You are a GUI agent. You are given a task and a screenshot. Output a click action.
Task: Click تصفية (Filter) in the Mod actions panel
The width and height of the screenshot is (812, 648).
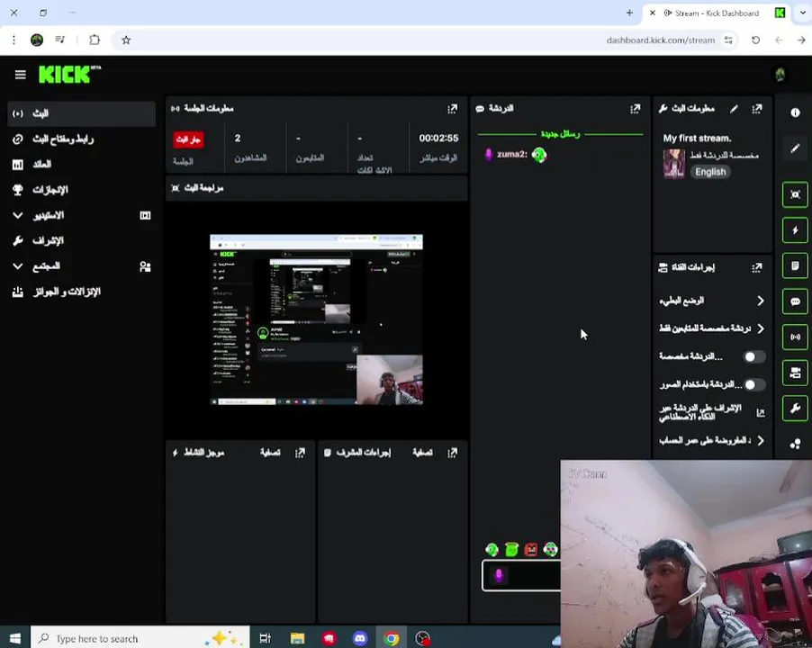click(422, 453)
